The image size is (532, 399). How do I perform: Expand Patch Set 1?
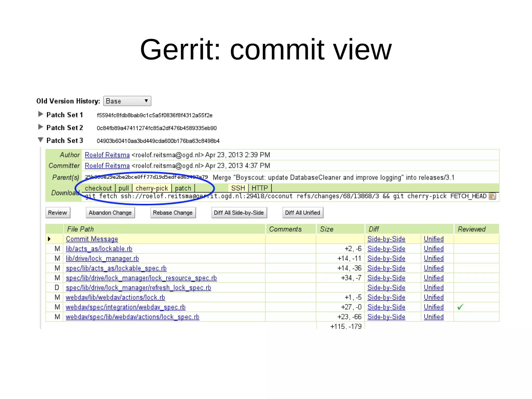41,114
